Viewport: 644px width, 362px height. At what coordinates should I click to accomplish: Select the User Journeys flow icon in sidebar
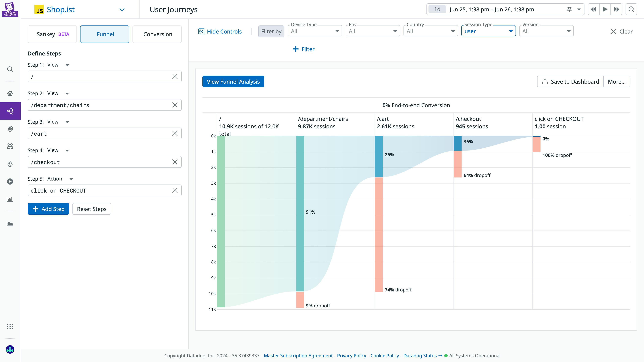tap(10, 111)
